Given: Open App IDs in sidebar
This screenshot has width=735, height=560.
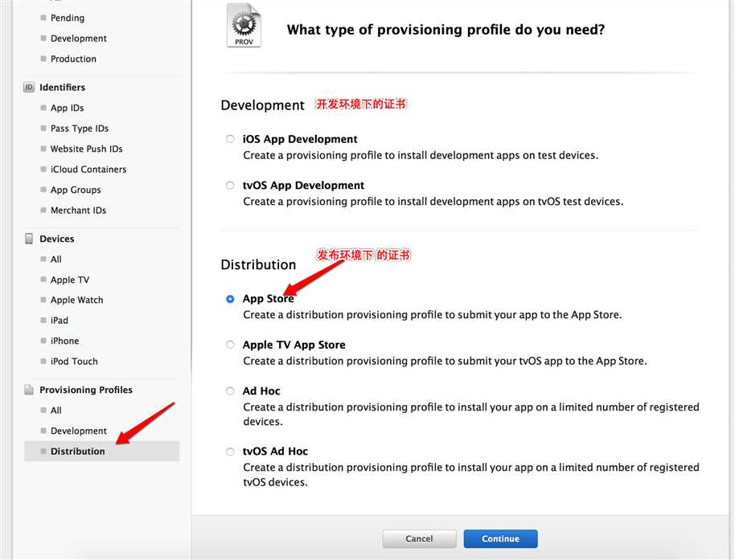Looking at the screenshot, I should (x=67, y=108).
